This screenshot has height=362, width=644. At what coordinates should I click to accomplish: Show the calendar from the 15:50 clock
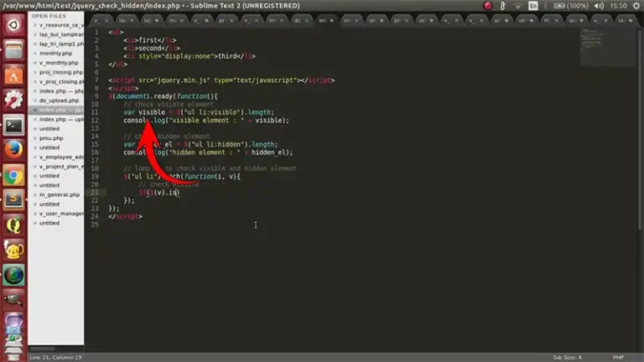[x=618, y=6]
